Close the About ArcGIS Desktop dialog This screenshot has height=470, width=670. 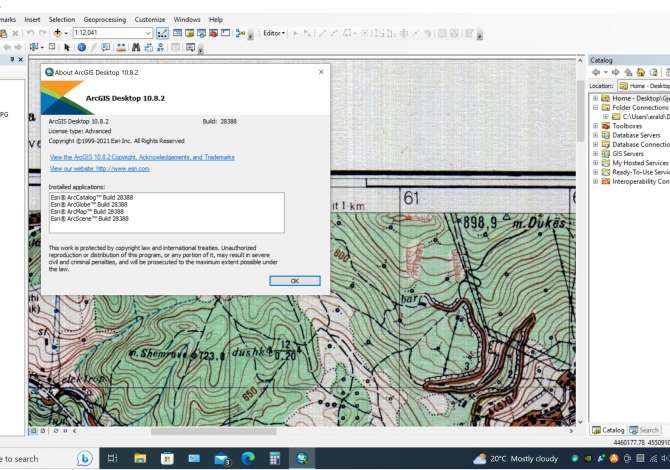(321, 72)
